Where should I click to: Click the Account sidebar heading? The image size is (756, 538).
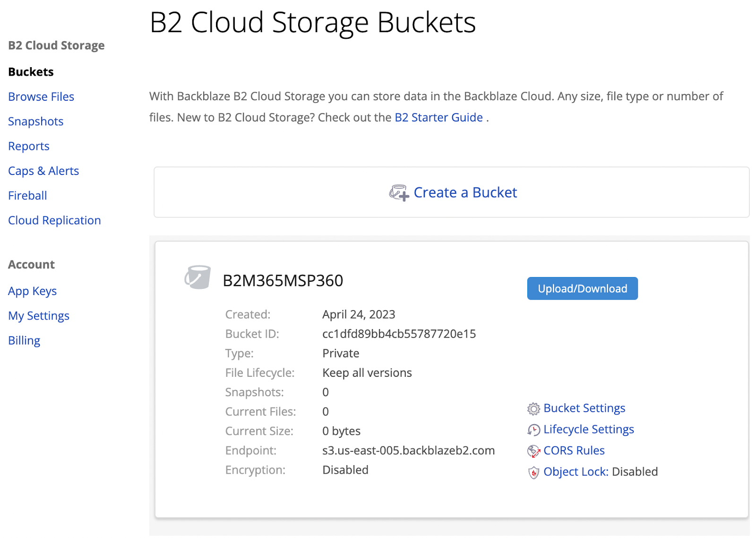(31, 264)
